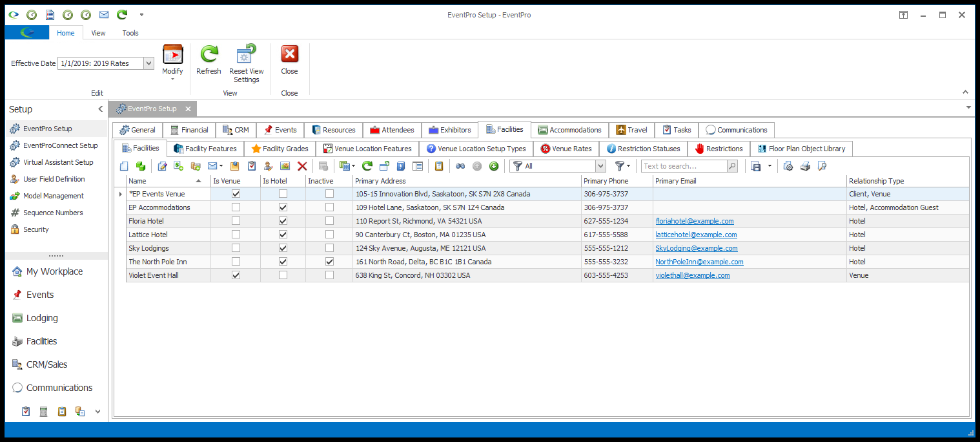Viewport: 980px width, 442px height.
Task: Click the calculator icon at sidebar bottom
Action: click(x=44, y=411)
